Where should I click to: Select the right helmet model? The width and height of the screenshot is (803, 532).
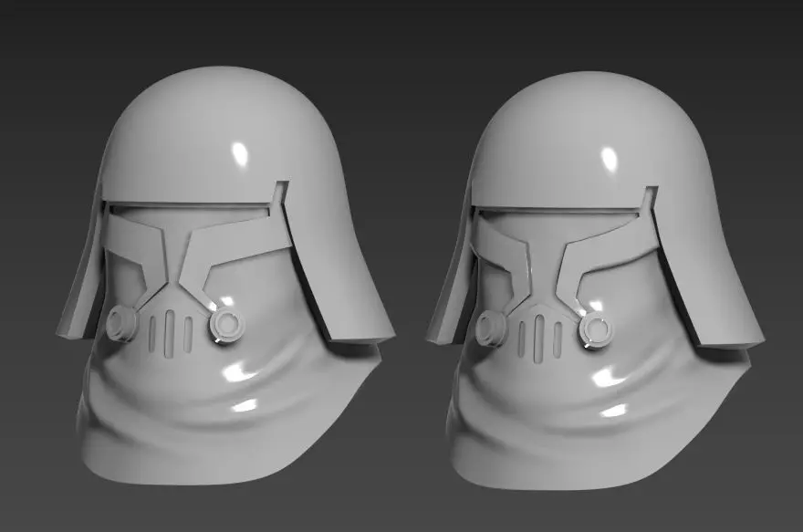pyautogui.click(x=595, y=282)
